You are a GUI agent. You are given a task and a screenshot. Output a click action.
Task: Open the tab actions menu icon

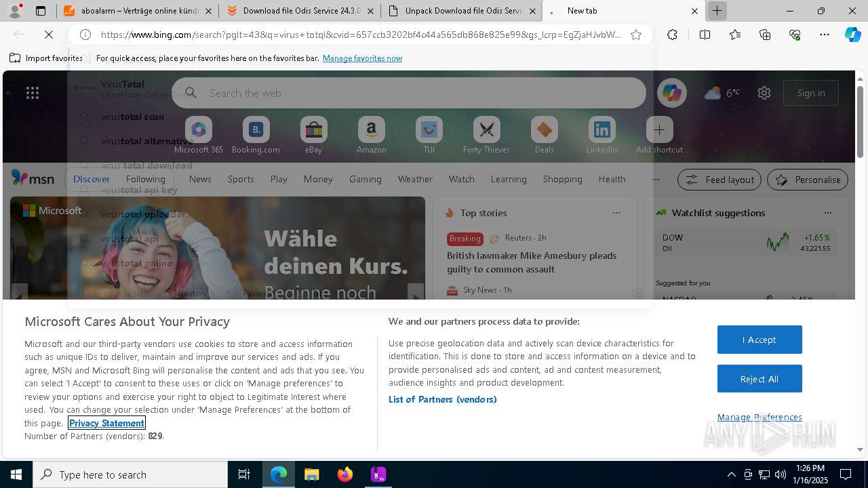tap(41, 11)
